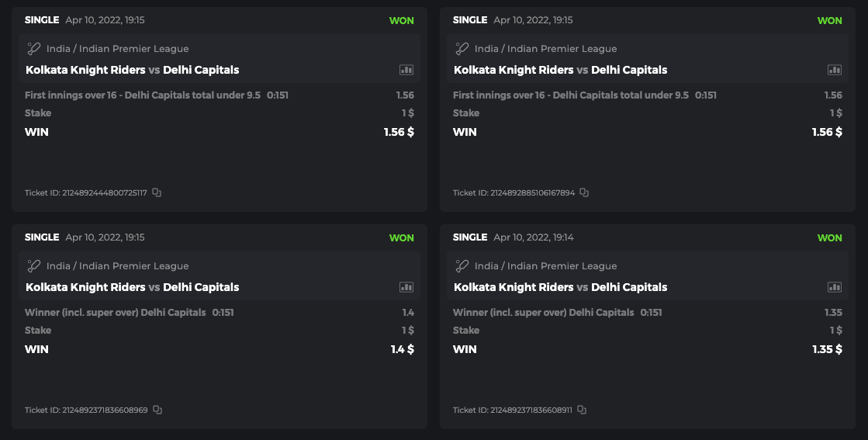Show statistics chart icon for 1.4 odds bet
The width and height of the screenshot is (868, 440).
[x=406, y=287]
